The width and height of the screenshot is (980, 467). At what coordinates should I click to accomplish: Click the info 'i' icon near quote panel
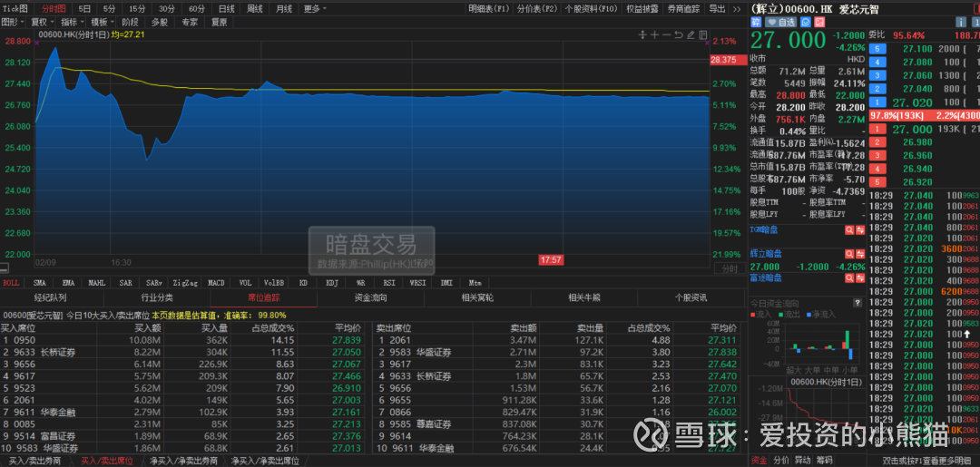960,22
